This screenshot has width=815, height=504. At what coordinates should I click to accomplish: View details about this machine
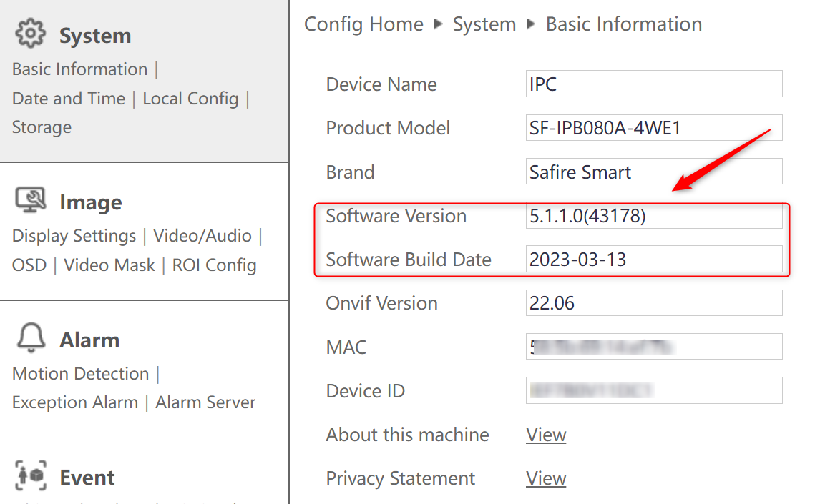546,435
